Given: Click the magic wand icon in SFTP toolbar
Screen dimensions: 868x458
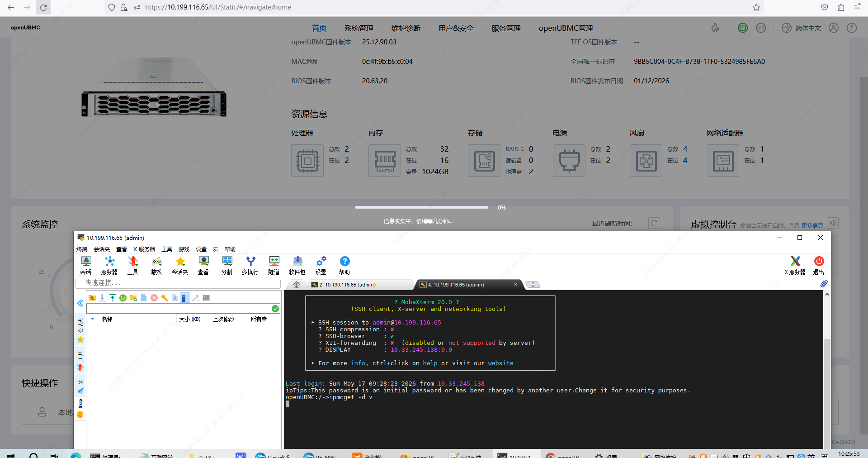Looking at the screenshot, I should 196,298.
